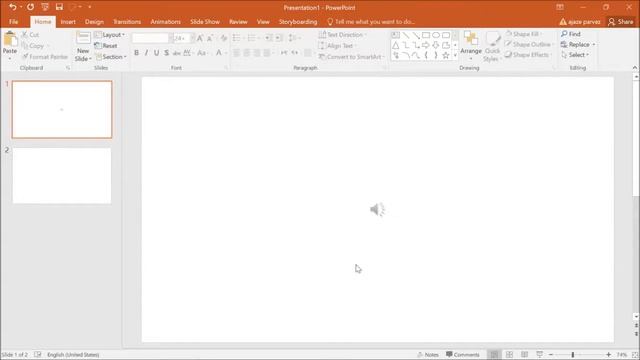This screenshot has width=640, height=360.
Task: Reset the slide layout
Action: pyautogui.click(x=106, y=46)
